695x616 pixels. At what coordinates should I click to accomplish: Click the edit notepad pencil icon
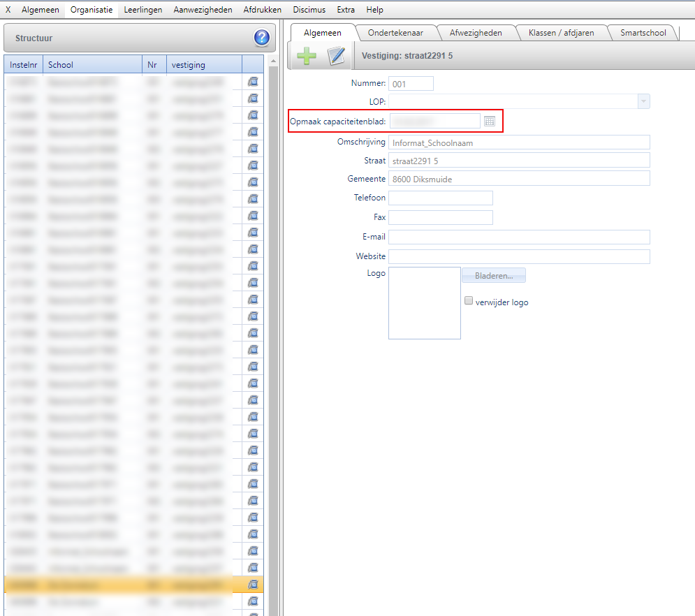[x=337, y=56]
